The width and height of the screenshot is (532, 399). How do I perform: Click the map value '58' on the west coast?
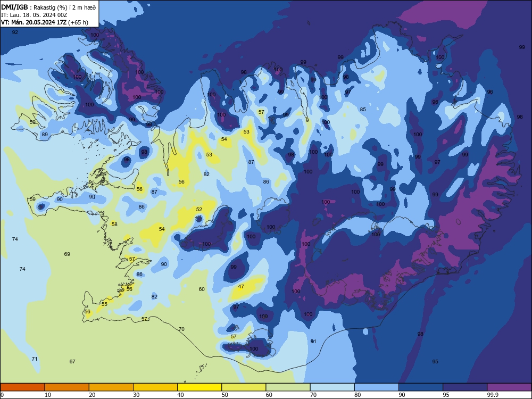point(114,225)
